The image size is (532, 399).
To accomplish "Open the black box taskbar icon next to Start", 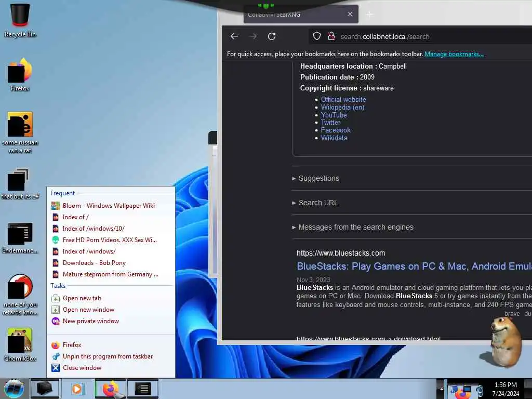I will point(45,389).
